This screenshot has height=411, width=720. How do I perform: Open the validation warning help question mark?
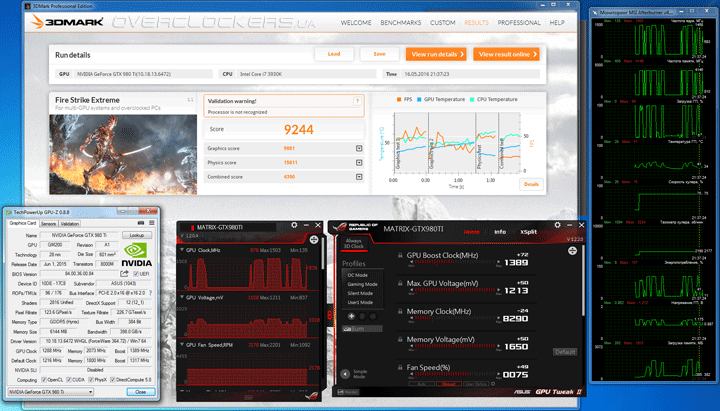357,101
